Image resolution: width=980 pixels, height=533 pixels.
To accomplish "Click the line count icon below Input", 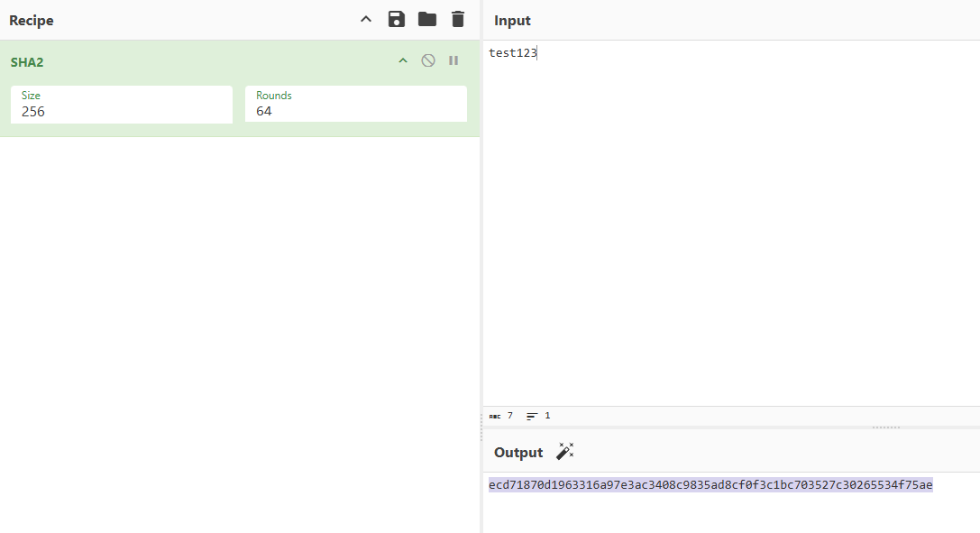I will pyautogui.click(x=532, y=416).
